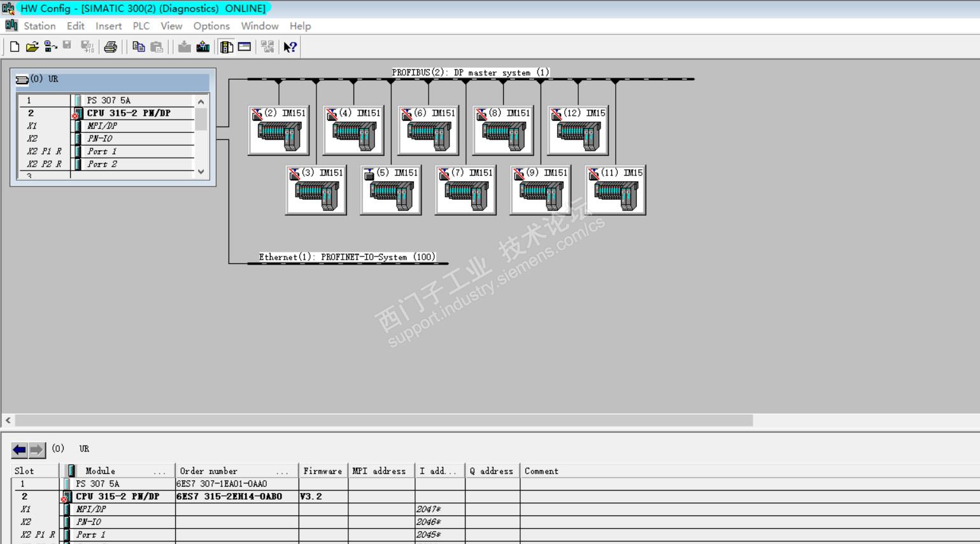Click the Copy toolbar icon
This screenshot has width=980, height=544.
coord(138,46)
